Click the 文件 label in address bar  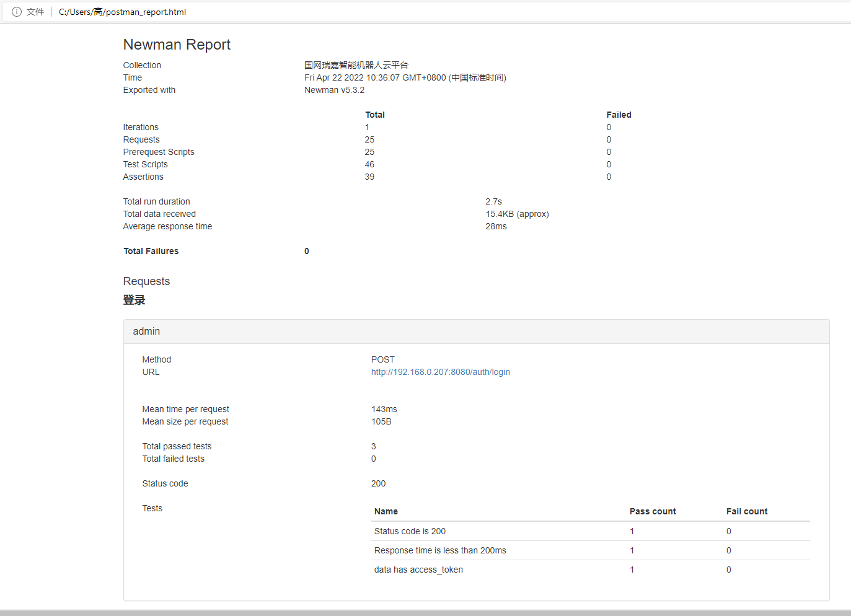(35, 12)
